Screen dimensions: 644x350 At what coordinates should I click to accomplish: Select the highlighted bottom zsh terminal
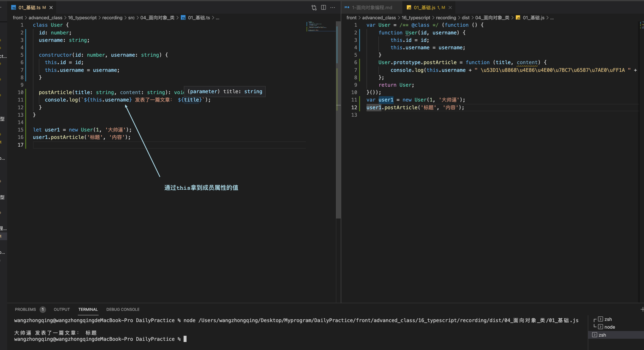coord(602,335)
